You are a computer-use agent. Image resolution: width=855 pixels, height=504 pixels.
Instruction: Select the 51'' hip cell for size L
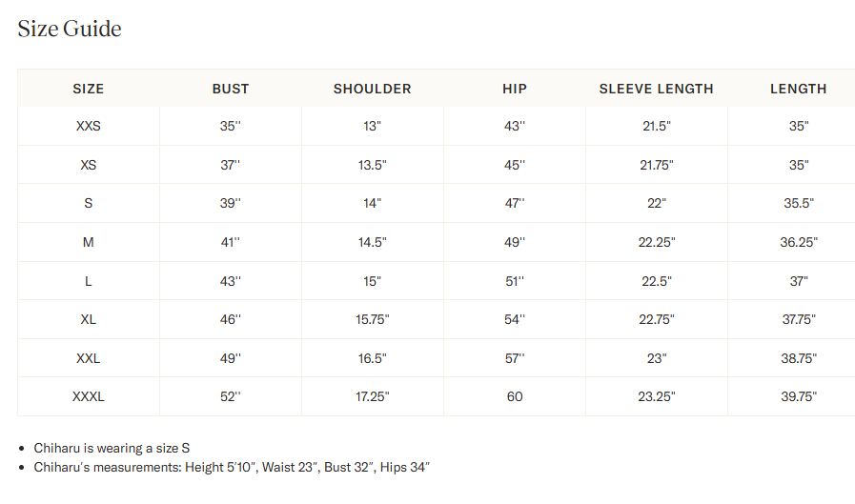[515, 281]
